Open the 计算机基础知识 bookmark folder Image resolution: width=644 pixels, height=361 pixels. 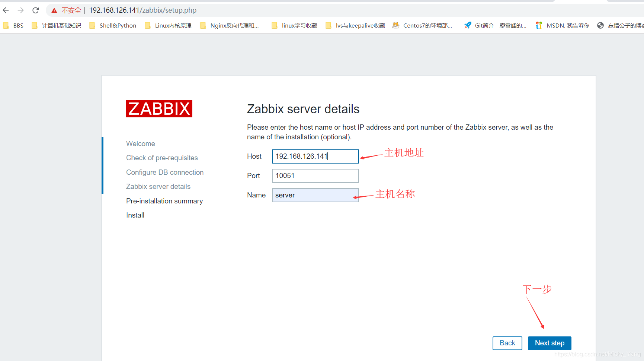57,25
